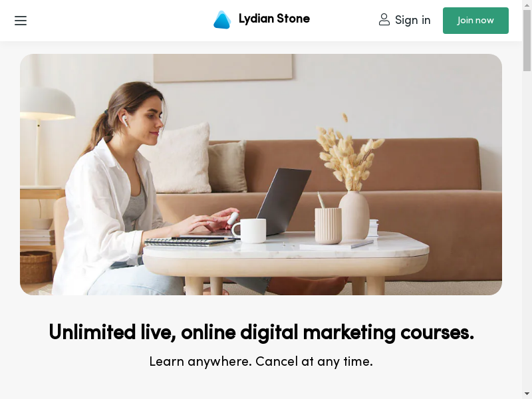The image size is (532, 399).
Task: Click the user profile icon
Action: [384, 20]
